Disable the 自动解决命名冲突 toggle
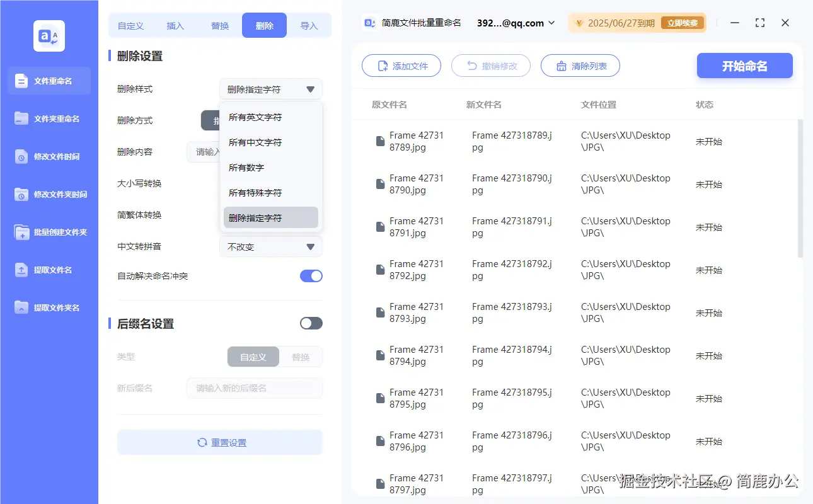 click(311, 275)
